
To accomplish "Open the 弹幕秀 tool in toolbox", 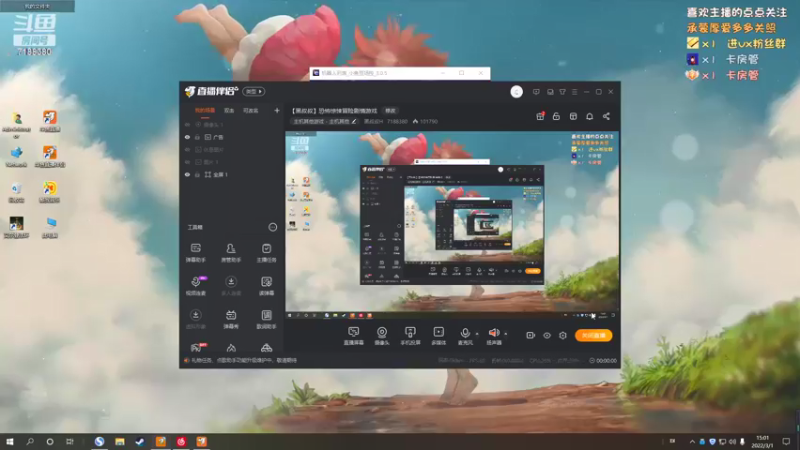I will tap(231, 319).
